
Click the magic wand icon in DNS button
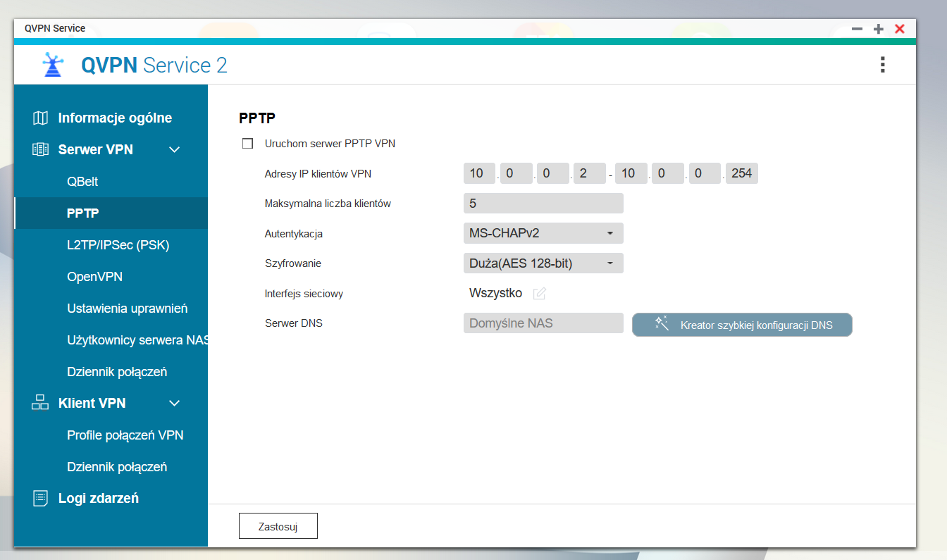coord(661,324)
